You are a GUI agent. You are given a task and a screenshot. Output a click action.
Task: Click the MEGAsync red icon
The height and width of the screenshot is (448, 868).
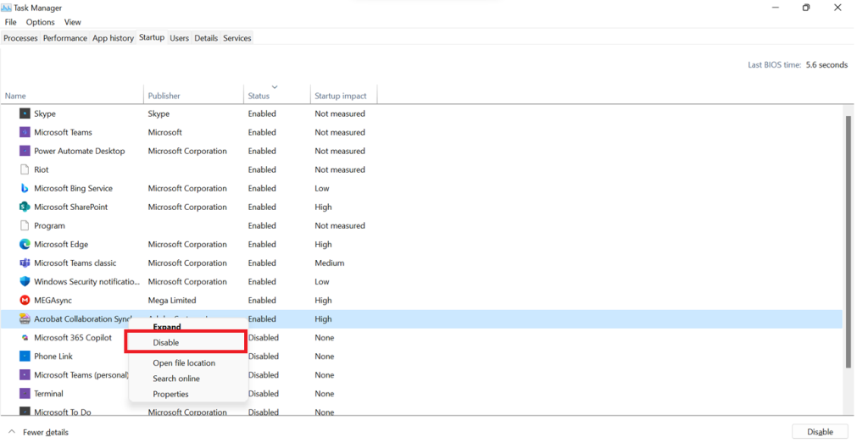25,301
